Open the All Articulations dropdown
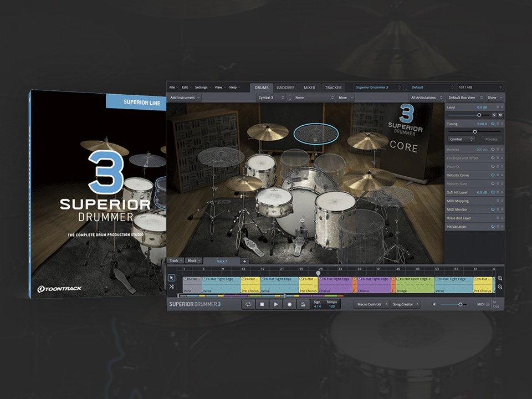The height and width of the screenshot is (399, 532). [427, 98]
